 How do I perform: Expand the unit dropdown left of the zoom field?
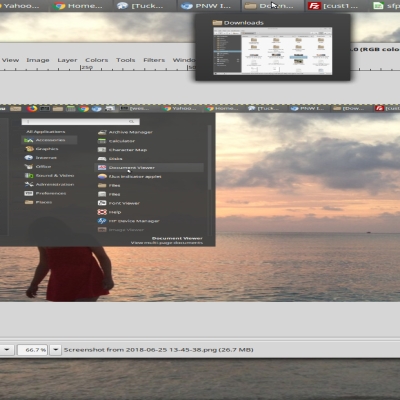click(7, 350)
